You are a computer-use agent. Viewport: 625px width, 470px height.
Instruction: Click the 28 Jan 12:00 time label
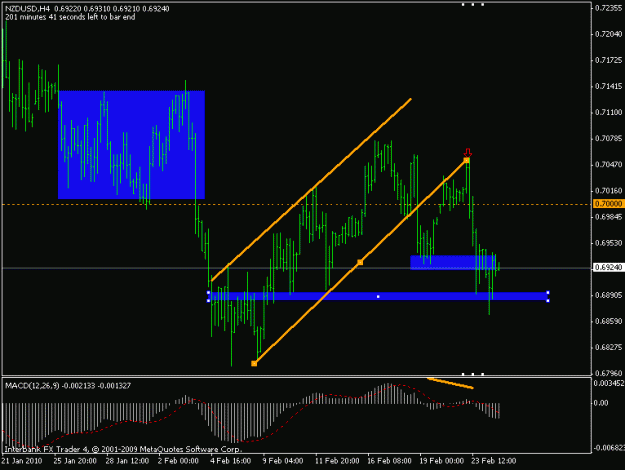[127, 461]
